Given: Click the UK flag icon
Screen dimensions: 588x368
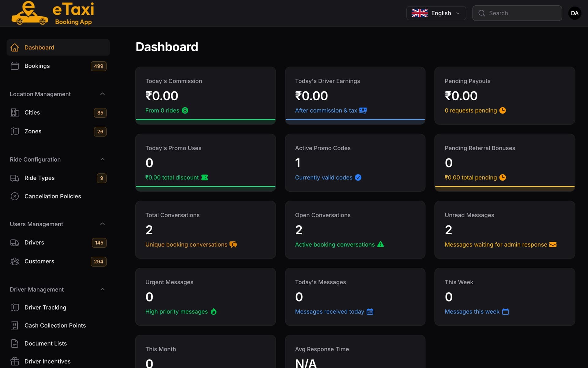Looking at the screenshot, I should [420, 13].
